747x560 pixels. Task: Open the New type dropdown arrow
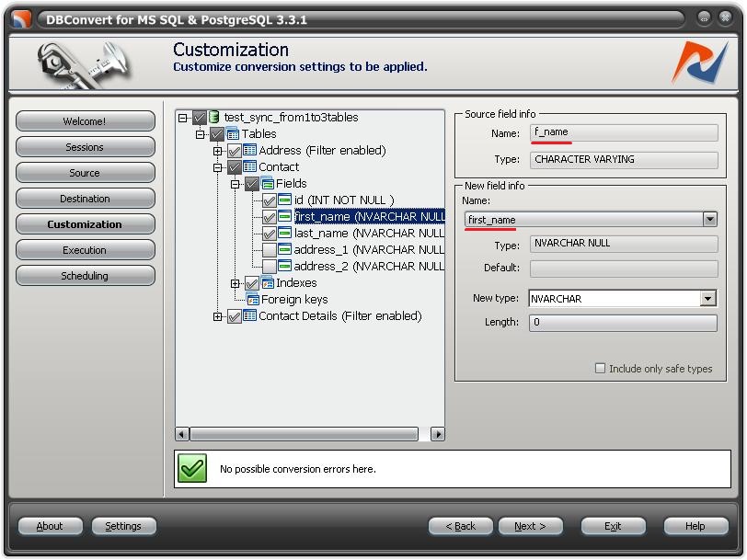tap(708, 298)
